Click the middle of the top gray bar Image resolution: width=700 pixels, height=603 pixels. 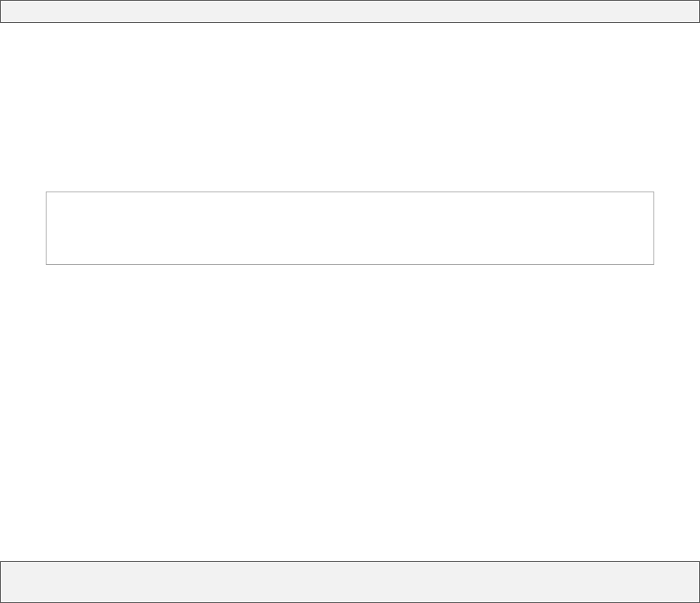(350, 11)
